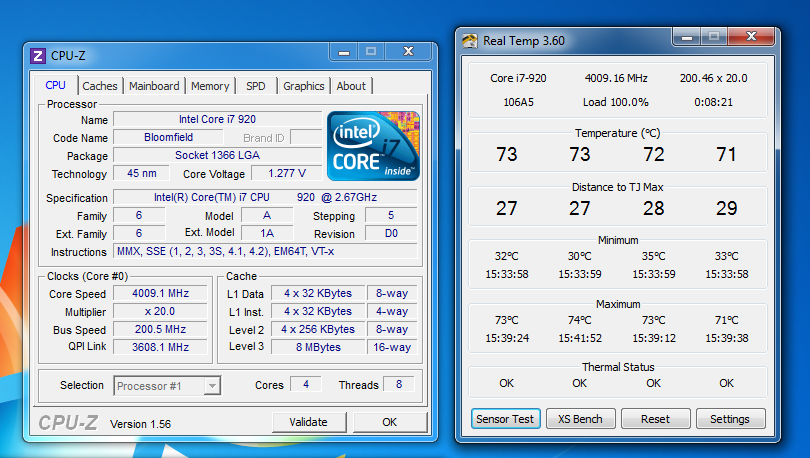The height and width of the screenshot is (458, 810).
Task: Open the Memory tab
Action: tap(210, 86)
